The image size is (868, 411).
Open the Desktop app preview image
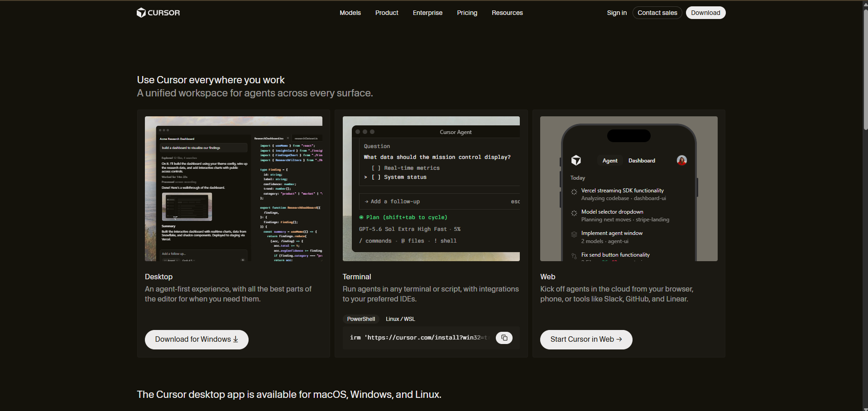234,189
